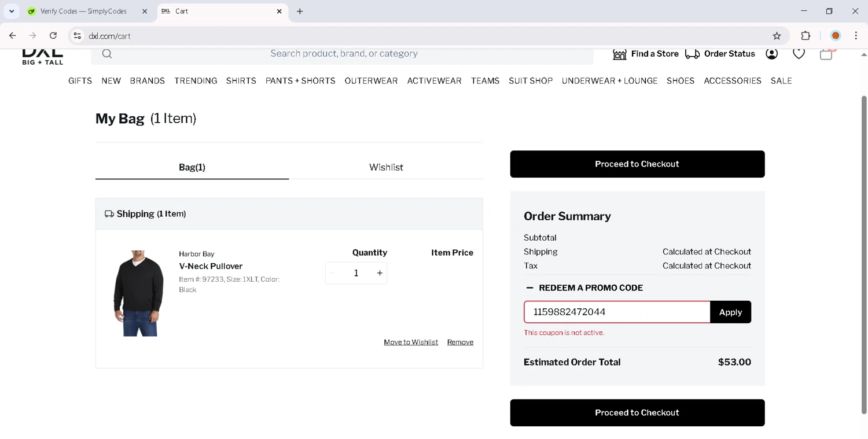Screen dimensions: 868x439
Task: Click the search magnifier icon
Action: (107, 54)
